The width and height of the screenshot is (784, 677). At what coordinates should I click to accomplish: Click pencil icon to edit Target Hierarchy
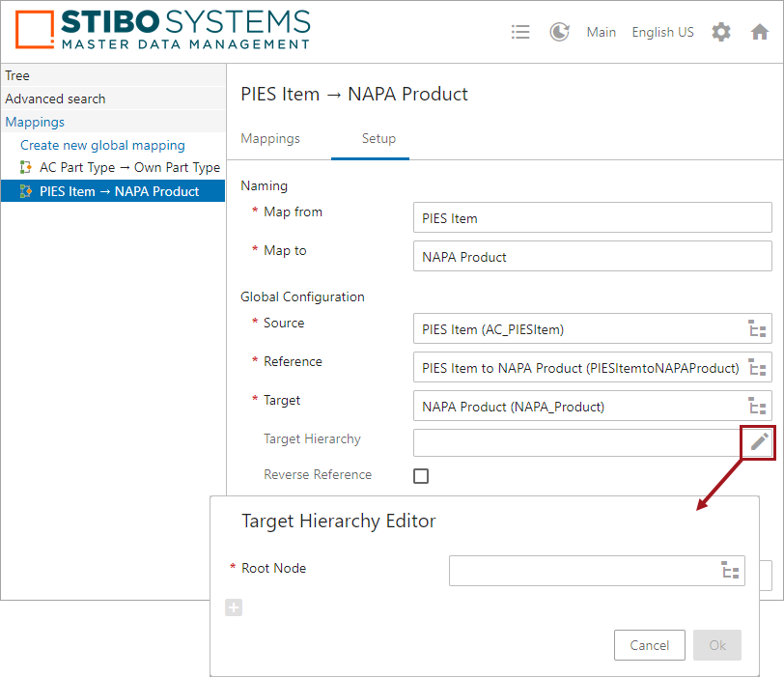pos(759,441)
